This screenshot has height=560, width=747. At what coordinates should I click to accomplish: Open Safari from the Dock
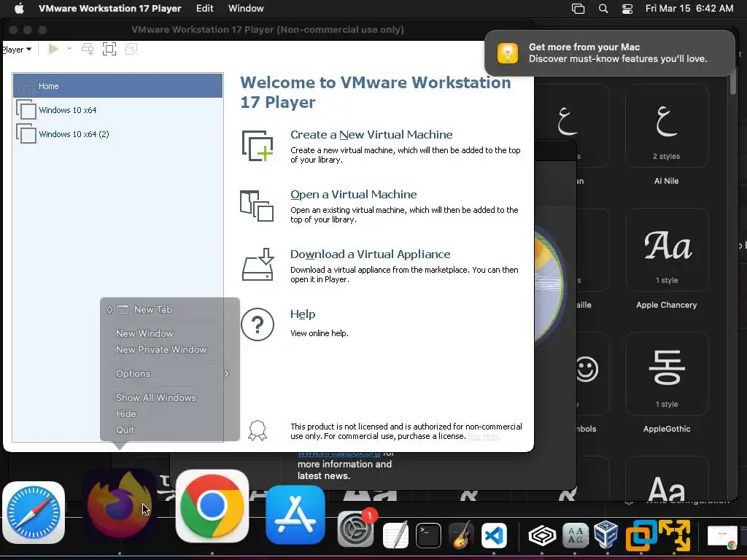click(34, 513)
